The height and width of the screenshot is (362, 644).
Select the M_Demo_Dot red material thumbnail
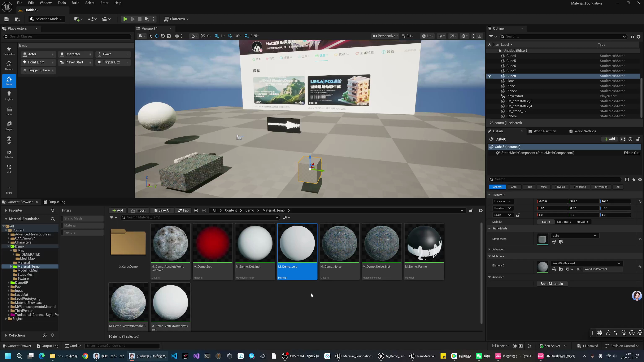coord(213,243)
